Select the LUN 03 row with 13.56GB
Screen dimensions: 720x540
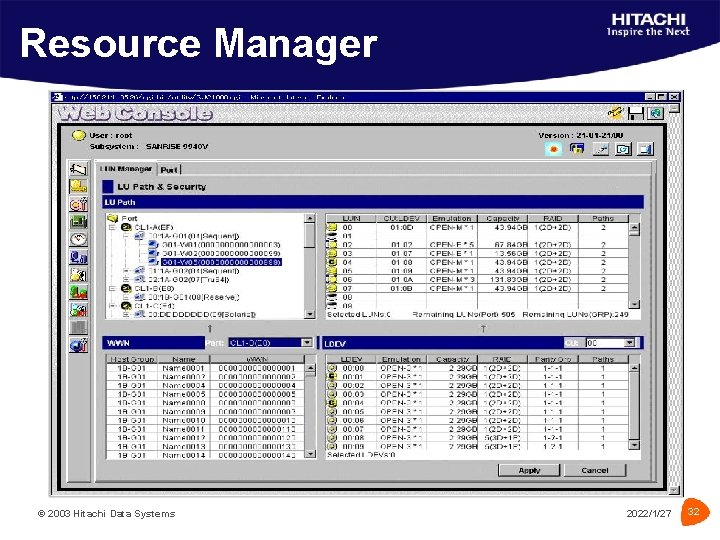pyautogui.click(x=478, y=253)
